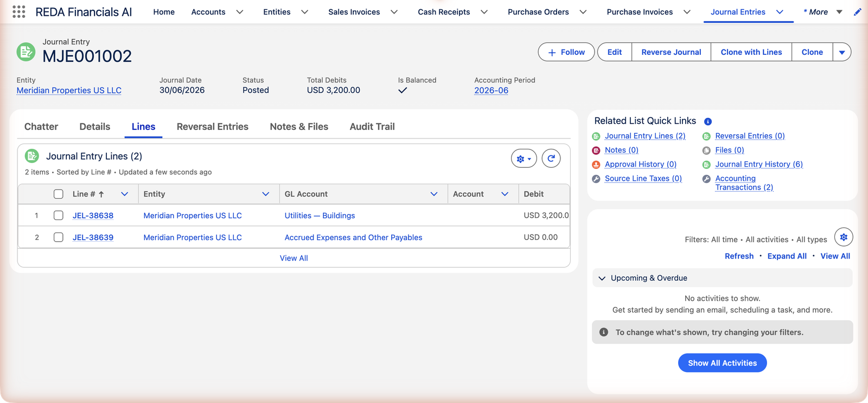Open the JEL-38638 line link
This screenshot has height=403, width=868.
tap(93, 216)
